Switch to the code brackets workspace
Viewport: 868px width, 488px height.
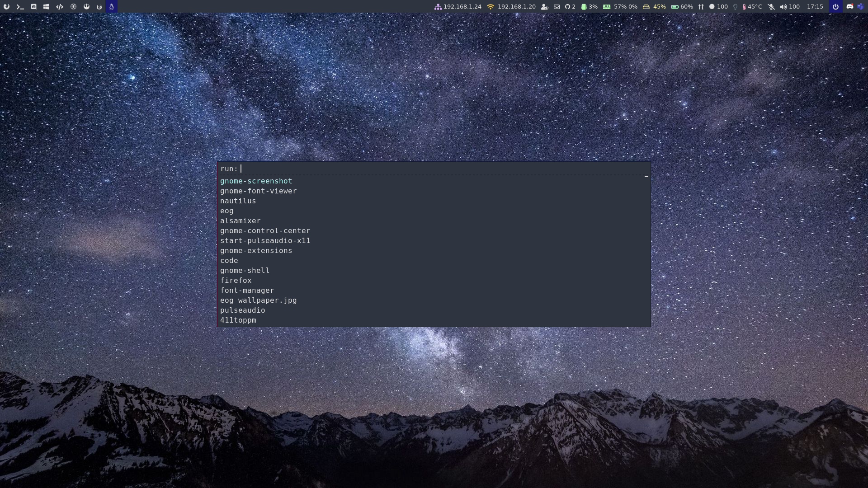pyautogui.click(x=59, y=6)
